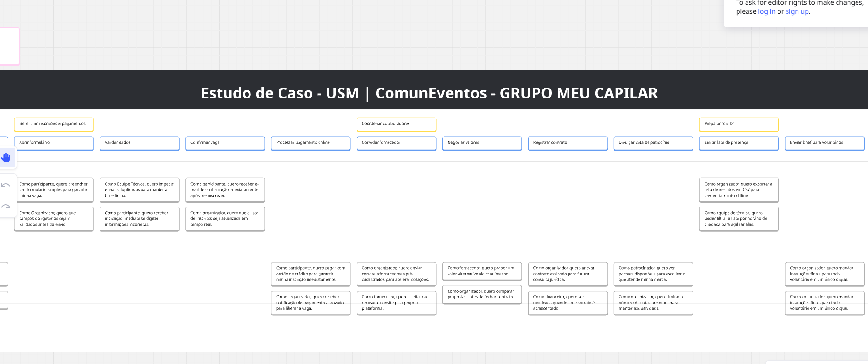Select story 'receber e-mail de confirmação imediatamente'
This screenshot has width=868, height=364.
point(225,190)
